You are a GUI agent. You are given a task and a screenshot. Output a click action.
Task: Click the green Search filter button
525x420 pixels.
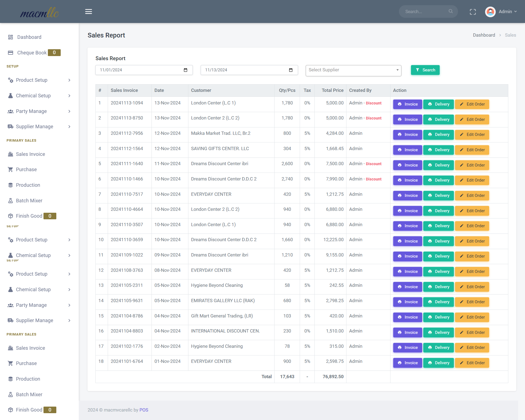[x=425, y=70]
